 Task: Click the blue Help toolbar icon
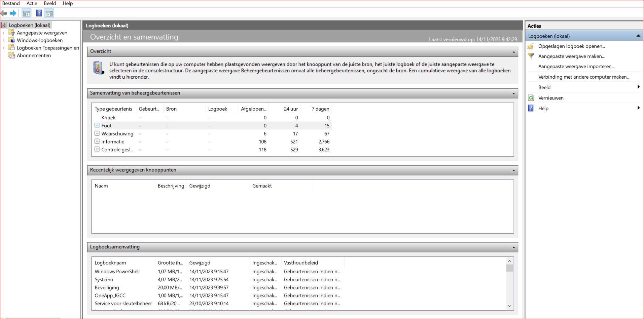point(39,13)
